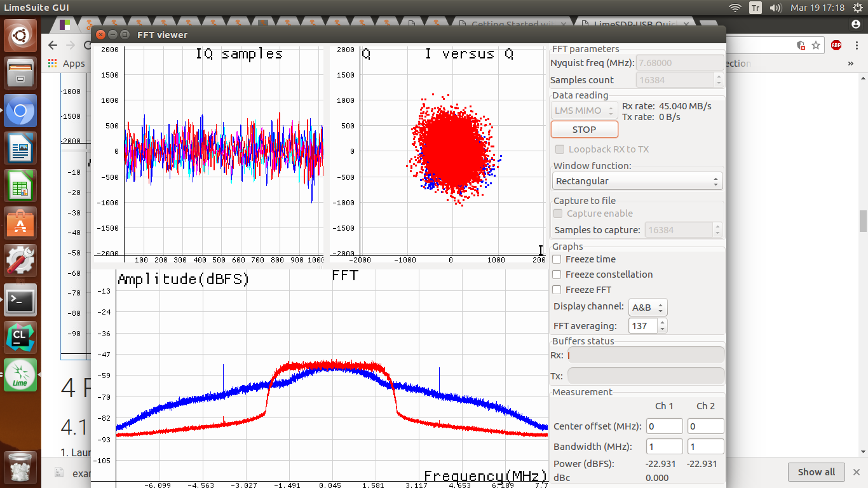Click the browser page vertical scrollbar
This screenshot has height=488, width=868.
pos(863,221)
